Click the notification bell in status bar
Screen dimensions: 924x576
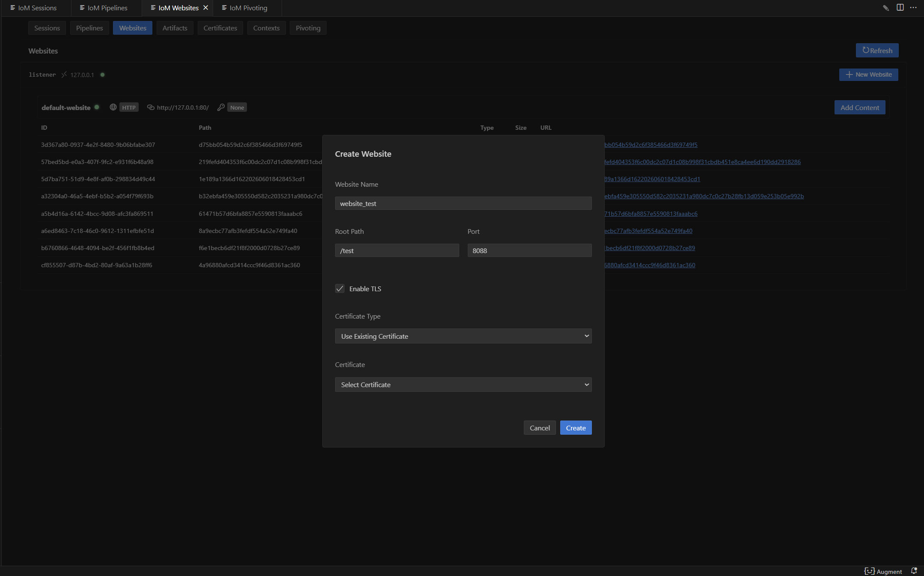914,571
